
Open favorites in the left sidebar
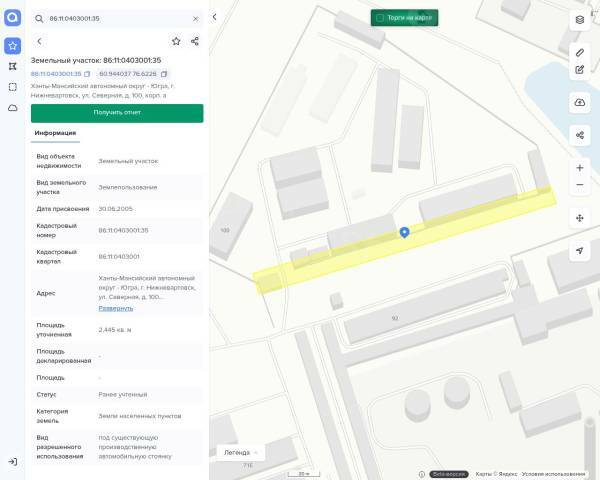(x=12, y=45)
